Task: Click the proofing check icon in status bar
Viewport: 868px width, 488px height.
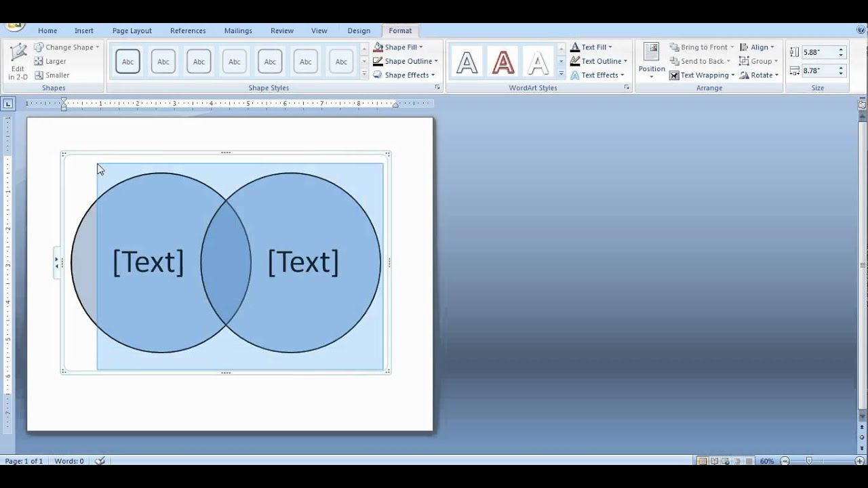Action: 100,461
